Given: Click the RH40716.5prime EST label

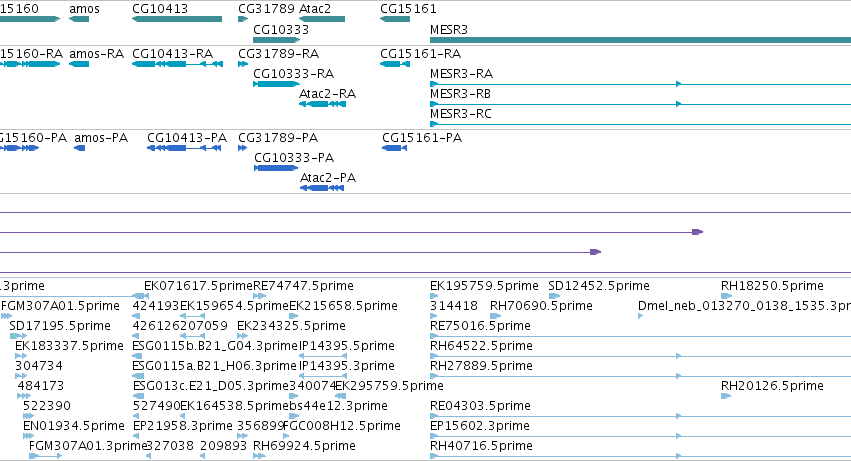Looking at the screenshot, I should pos(481,446).
